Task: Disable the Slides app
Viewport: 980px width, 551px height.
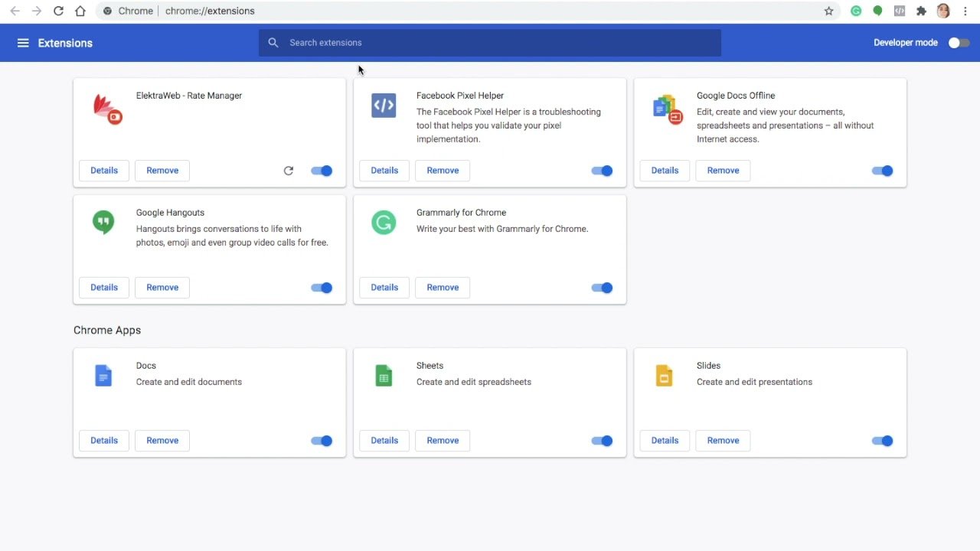Action: [x=882, y=441]
